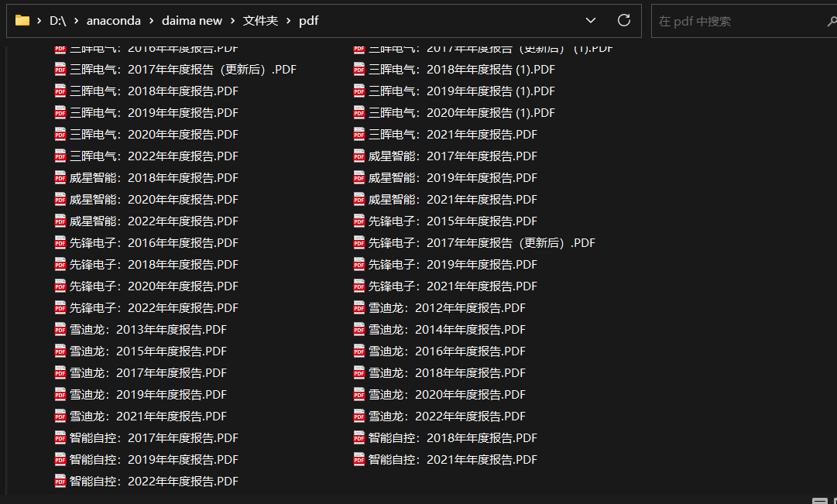Select file name 雪迪龙：2018年年度报告.PDF
Screen dimensions: 837x504
(x=447, y=372)
